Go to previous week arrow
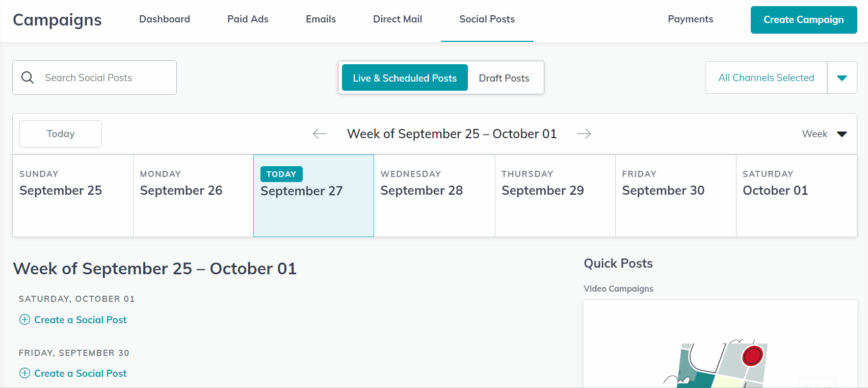868x388 pixels. click(320, 134)
